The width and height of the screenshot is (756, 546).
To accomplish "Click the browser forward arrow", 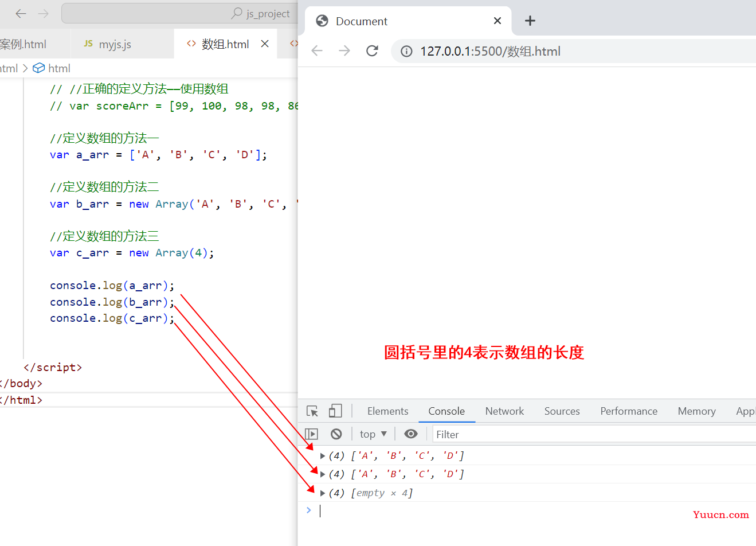I will pyautogui.click(x=344, y=51).
